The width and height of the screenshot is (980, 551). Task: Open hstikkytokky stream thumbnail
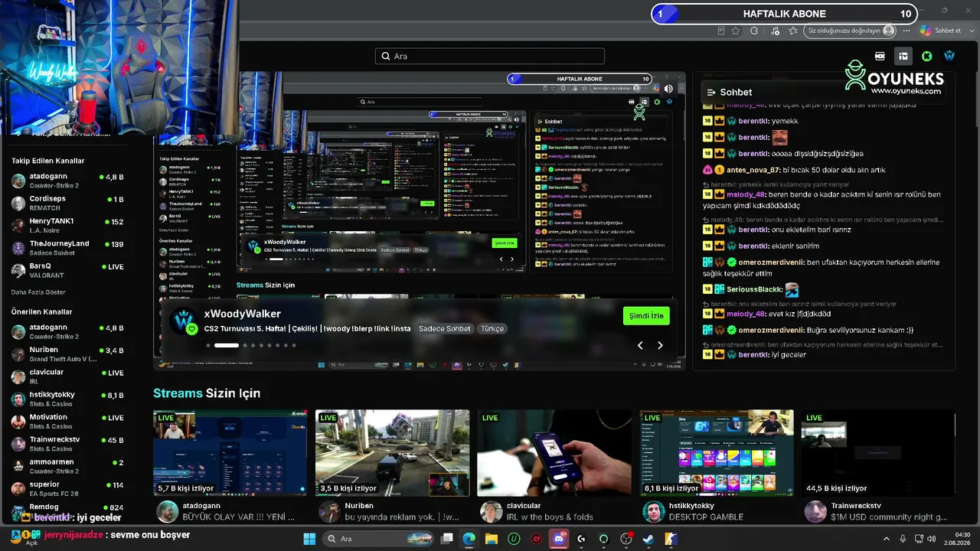click(717, 453)
